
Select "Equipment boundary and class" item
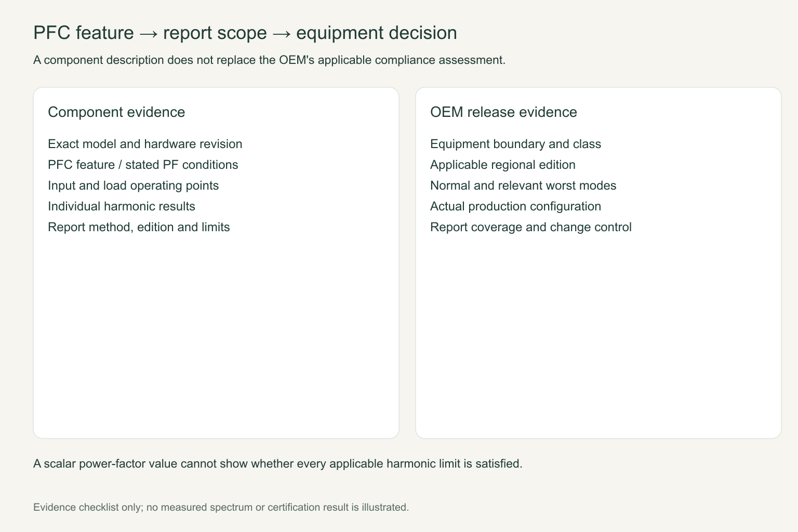pos(515,144)
